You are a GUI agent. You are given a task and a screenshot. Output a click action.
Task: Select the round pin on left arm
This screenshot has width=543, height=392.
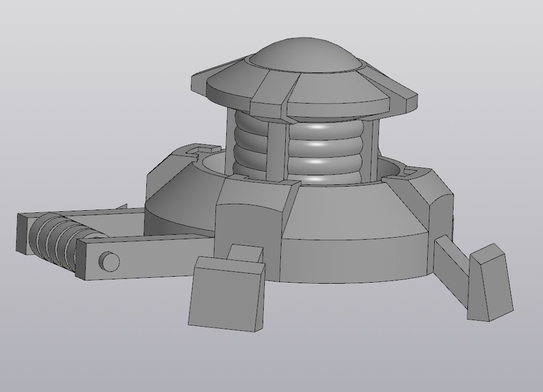point(109,262)
